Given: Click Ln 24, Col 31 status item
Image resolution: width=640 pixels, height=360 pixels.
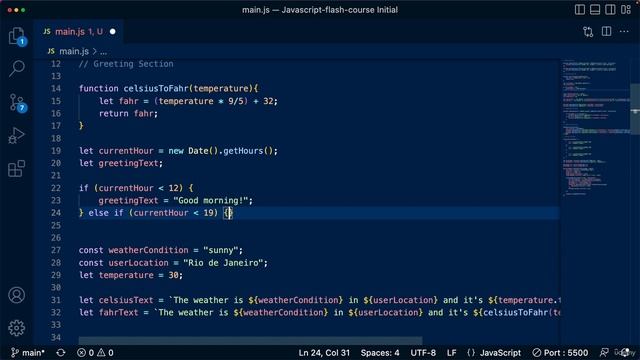Looking at the screenshot, I should tap(324, 353).
